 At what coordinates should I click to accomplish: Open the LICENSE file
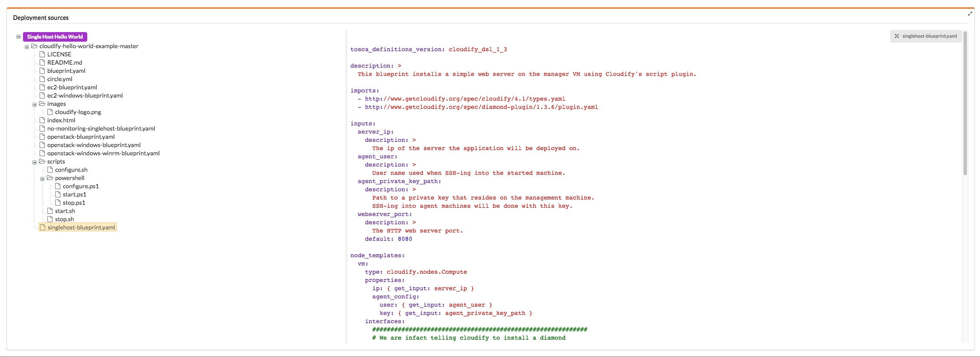(59, 54)
